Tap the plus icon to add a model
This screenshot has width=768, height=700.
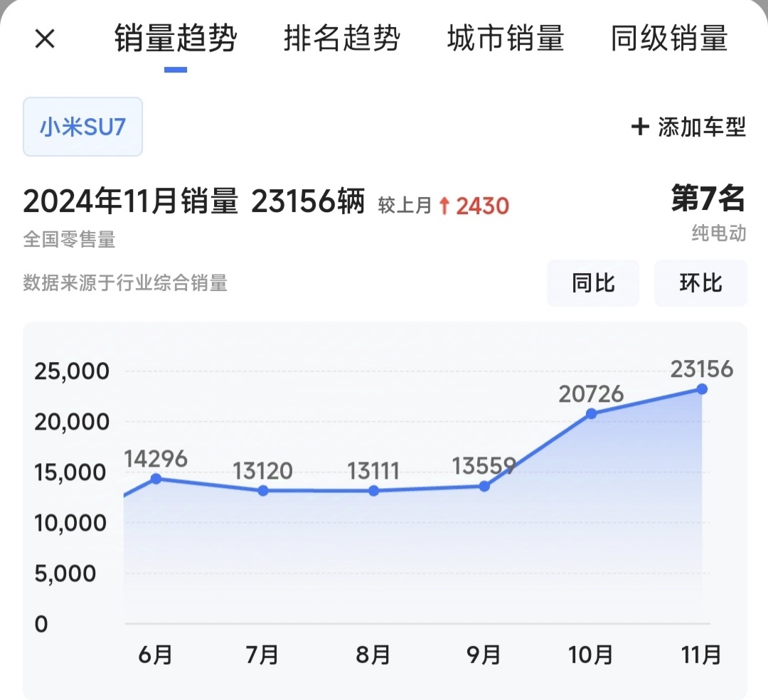point(640,127)
